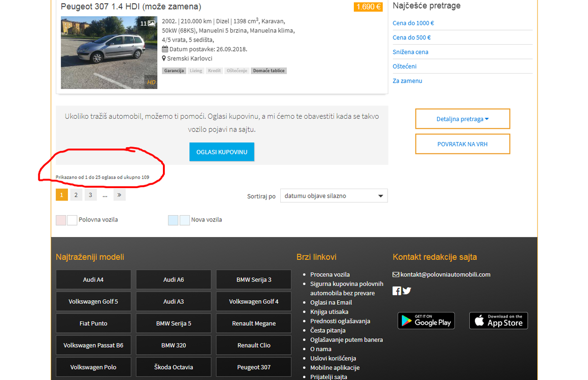
Task: Click POVRATAK NA VRH button
Action: (463, 144)
